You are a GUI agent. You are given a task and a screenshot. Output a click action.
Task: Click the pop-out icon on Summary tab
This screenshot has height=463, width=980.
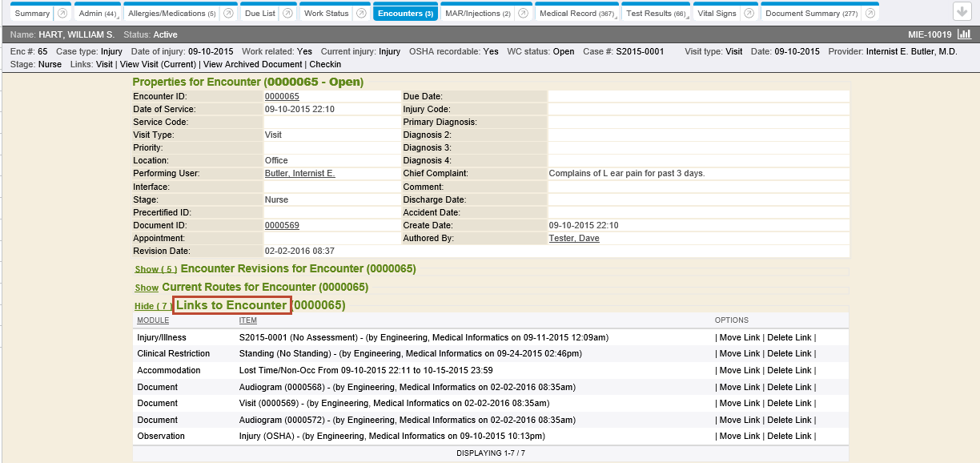(62, 14)
